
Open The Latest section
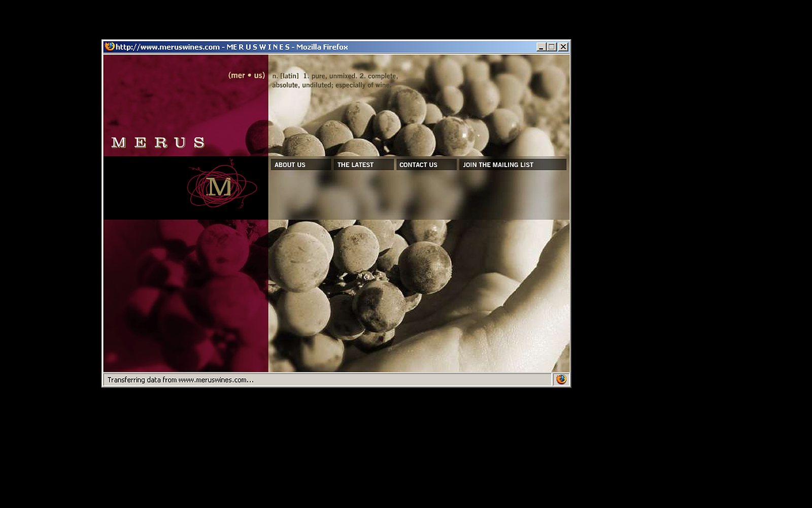tap(363, 165)
